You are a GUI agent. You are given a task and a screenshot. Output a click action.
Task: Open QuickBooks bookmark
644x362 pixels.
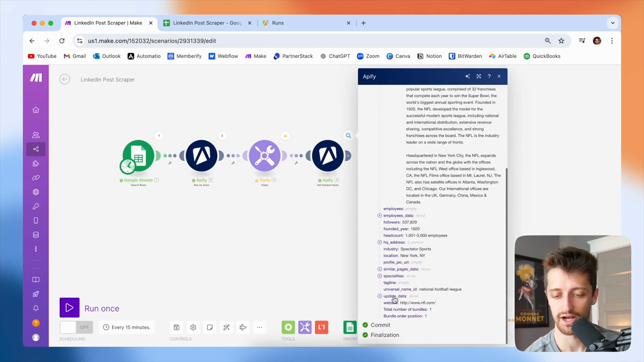542,56
